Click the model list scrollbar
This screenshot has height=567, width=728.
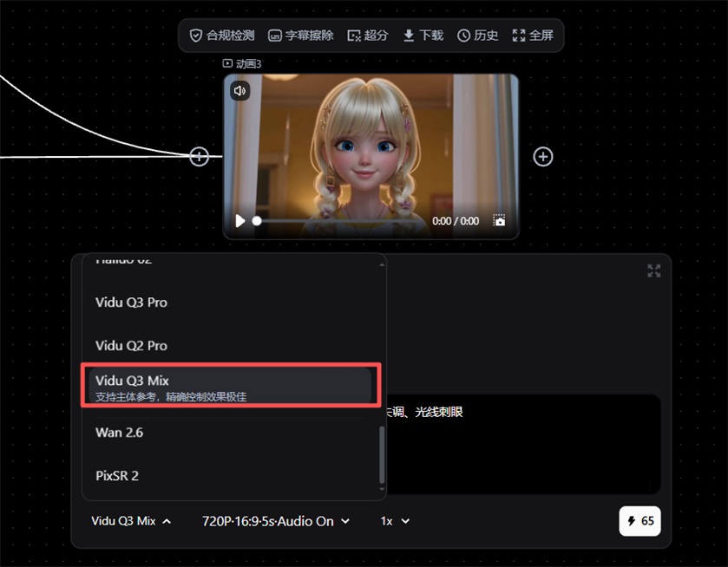(x=382, y=455)
